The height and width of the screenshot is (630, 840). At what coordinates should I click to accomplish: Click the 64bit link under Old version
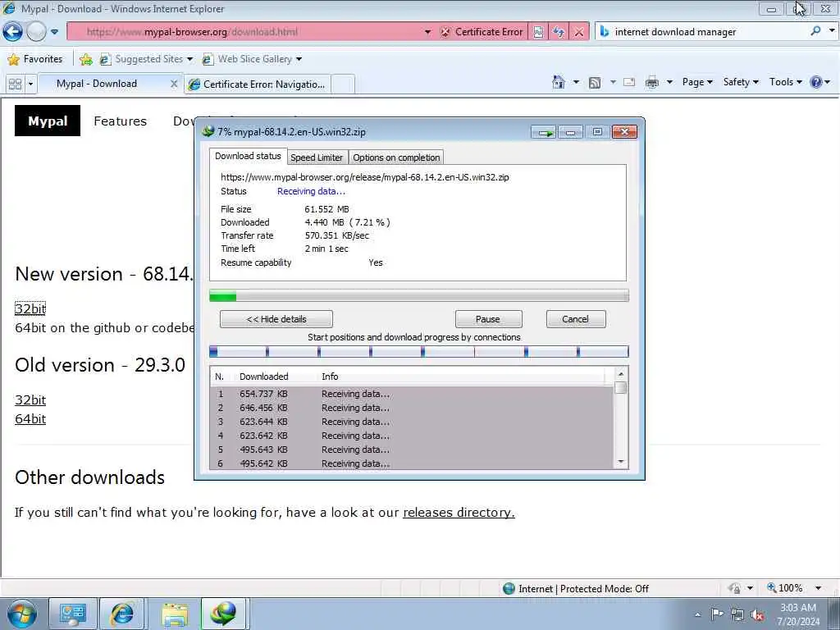pos(30,419)
